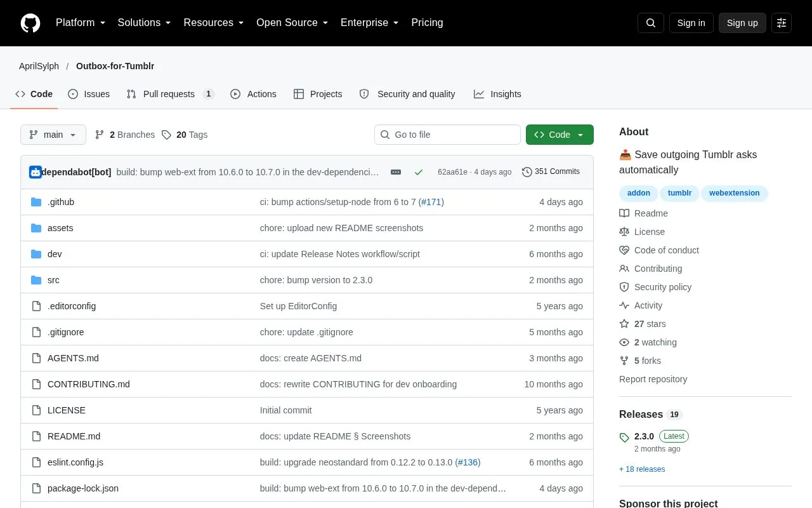Click the src folder icon

pos(36,280)
